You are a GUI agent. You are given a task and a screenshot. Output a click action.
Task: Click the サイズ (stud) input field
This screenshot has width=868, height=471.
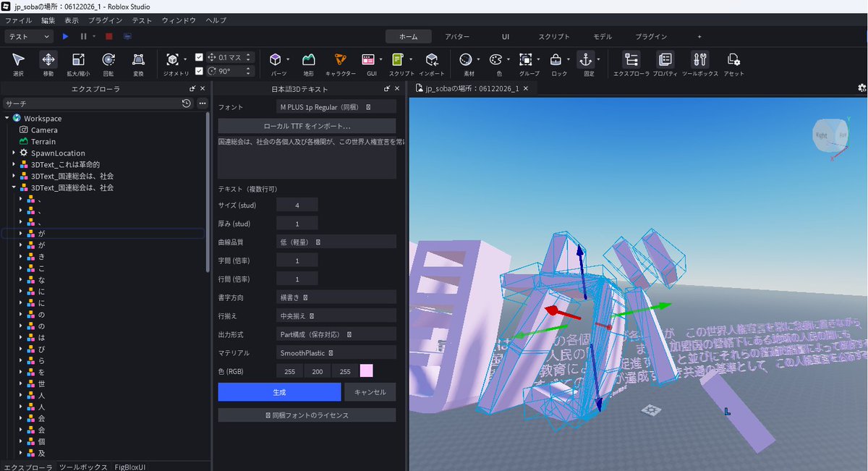point(297,205)
